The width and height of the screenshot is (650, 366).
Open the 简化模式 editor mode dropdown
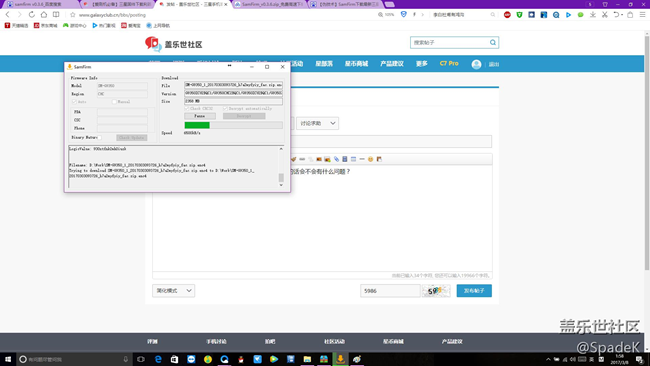[173, 291]
